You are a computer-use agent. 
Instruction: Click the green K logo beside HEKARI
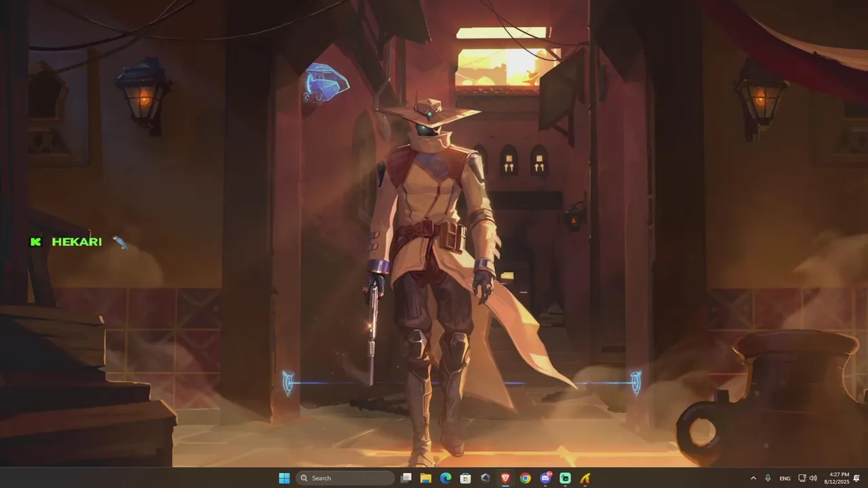(36, 242)
